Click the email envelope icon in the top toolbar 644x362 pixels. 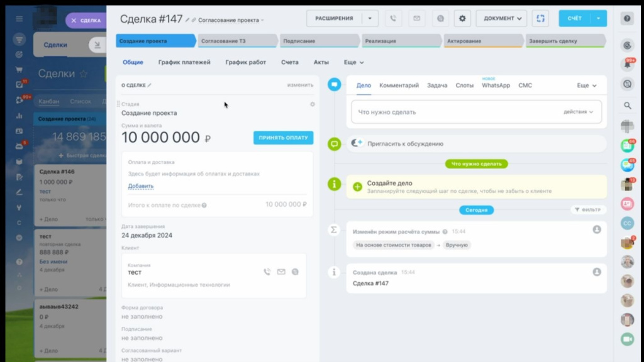pos(416,18)
